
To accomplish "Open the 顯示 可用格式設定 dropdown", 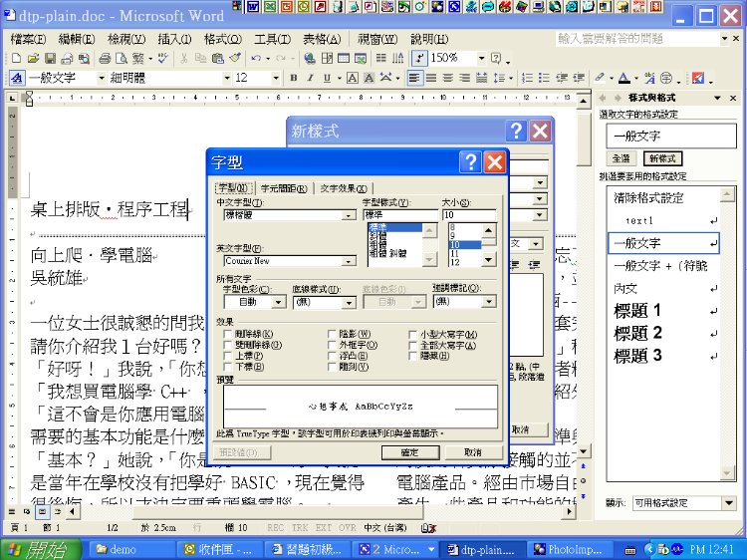I will tap(729, 503).
